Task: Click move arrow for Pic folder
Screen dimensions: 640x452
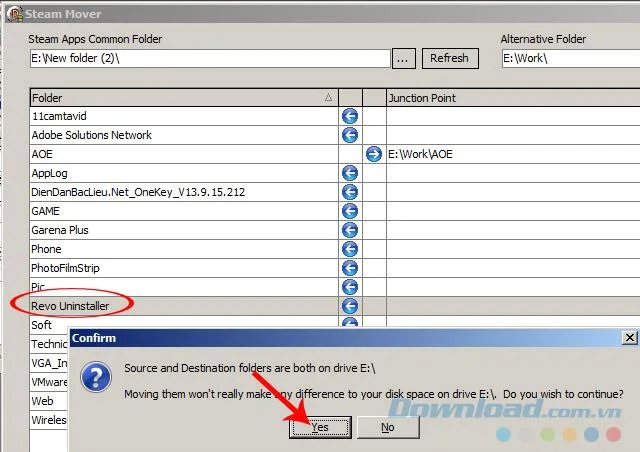Action: click(x=350, y=287)
